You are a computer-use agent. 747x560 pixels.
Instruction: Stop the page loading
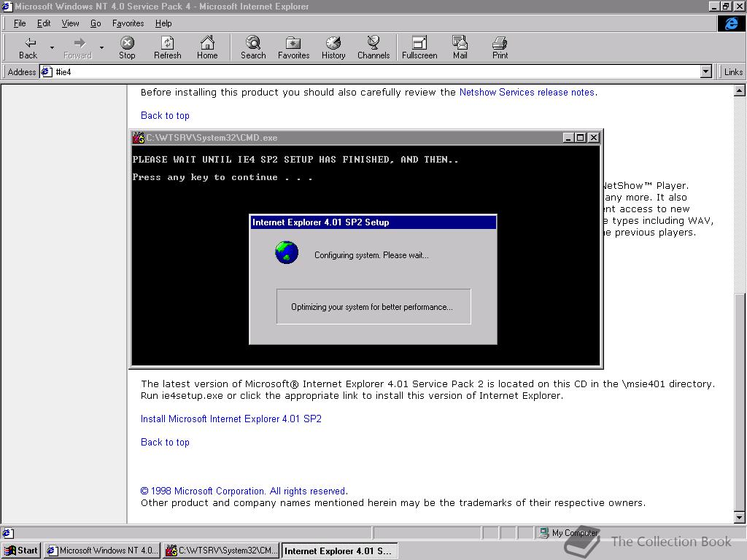tap(127, 47)
